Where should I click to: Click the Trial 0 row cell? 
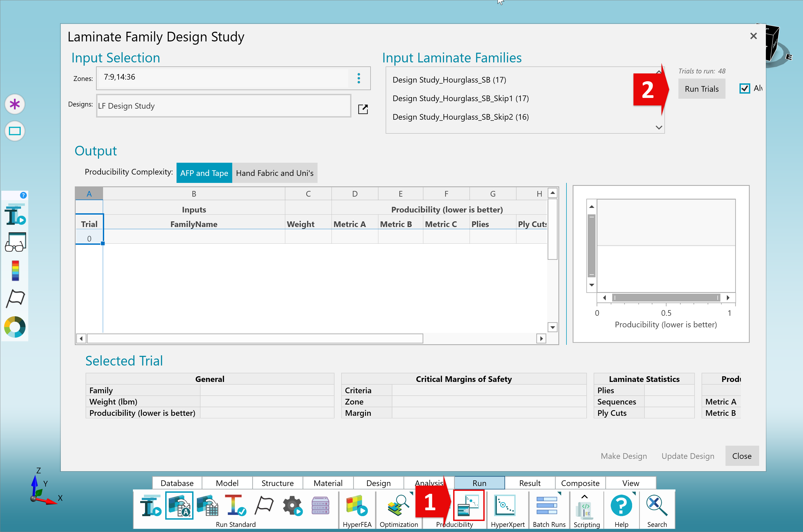(89, 239)
